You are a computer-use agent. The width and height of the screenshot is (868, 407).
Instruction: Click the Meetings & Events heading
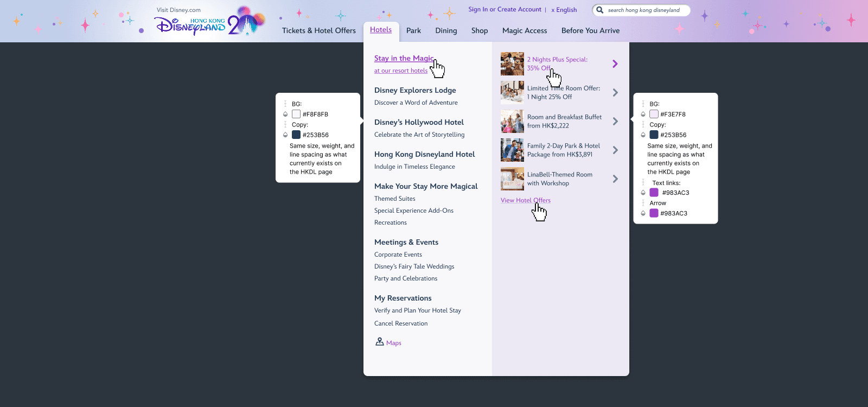pyautogui.click(x=406, y=243)
